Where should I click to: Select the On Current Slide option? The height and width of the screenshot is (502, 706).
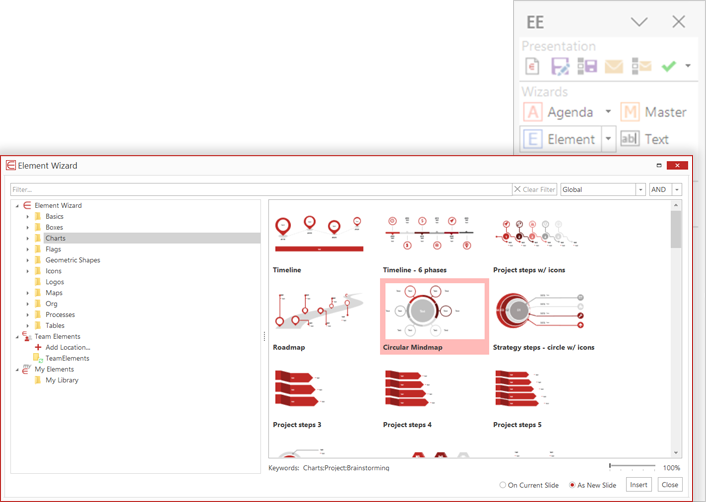503,485
